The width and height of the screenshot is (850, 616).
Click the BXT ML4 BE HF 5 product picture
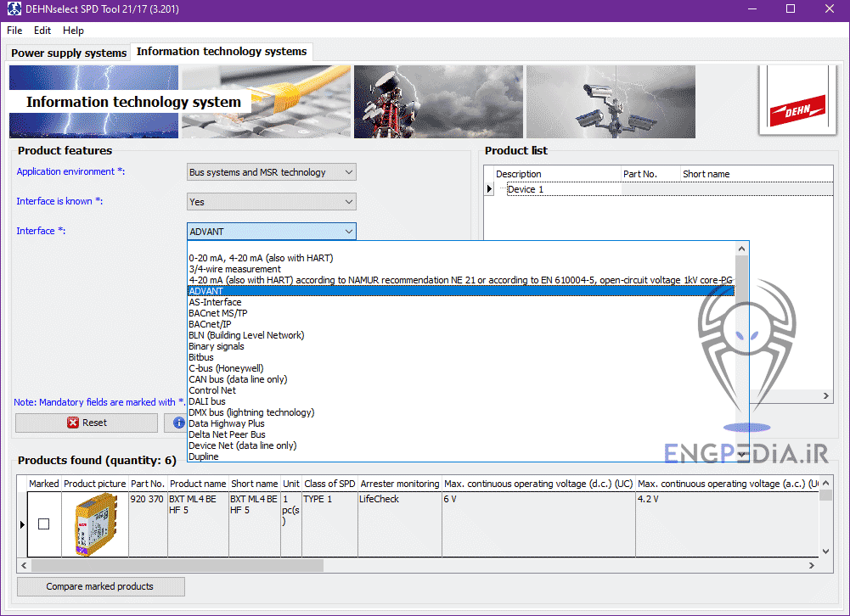pos(95,524)
